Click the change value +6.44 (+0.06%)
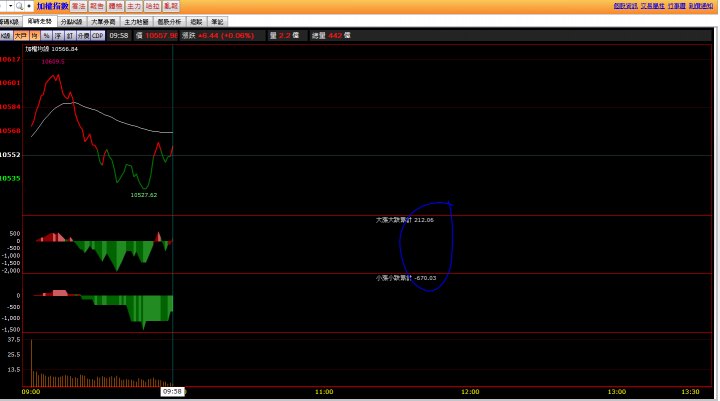Image resolution: width=720 pixels, height=401 pixels. (226, 35)
